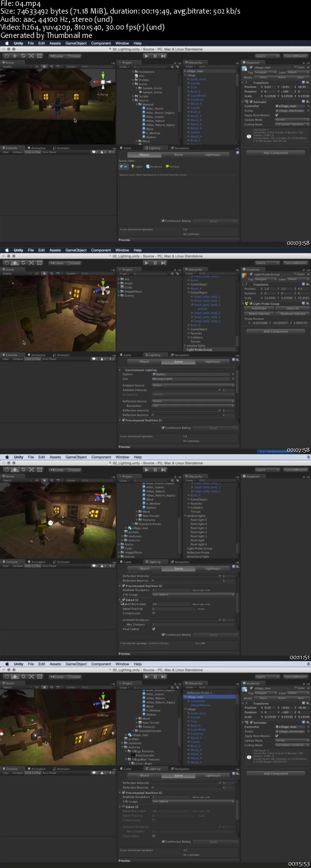The height and width of the screenshot is (868, 311).
Task: Click the Baked Resolution field in the 00:11:51 frame
Action: (172, 604)
